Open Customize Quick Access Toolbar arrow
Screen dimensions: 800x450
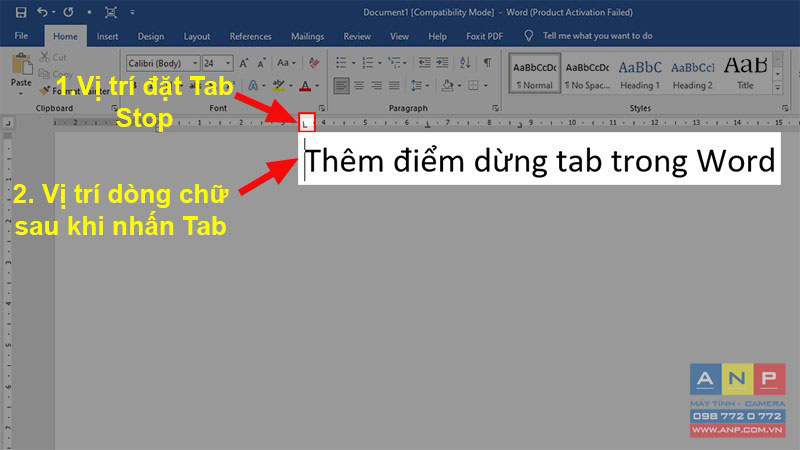pyautogui.click(x=132, y=12)
